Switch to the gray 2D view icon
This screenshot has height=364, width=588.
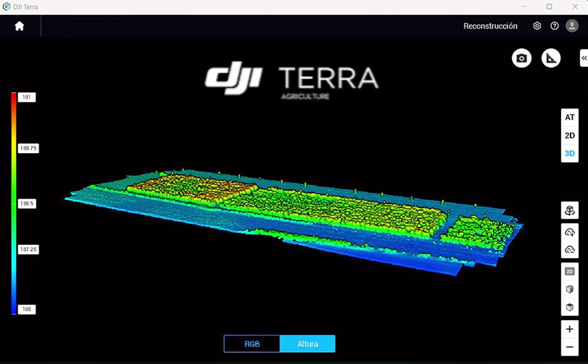point(569,272)
